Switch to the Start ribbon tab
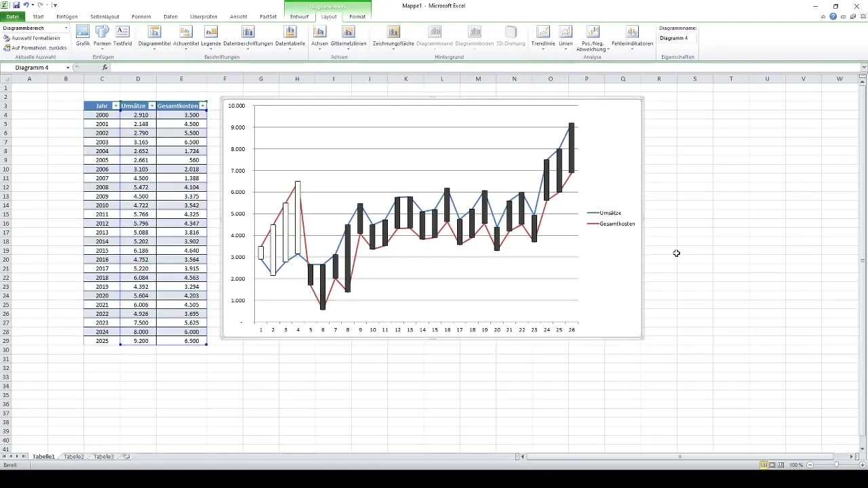This screenshot has width=868, height=488. pyautogui.click(x=39, y=16)
